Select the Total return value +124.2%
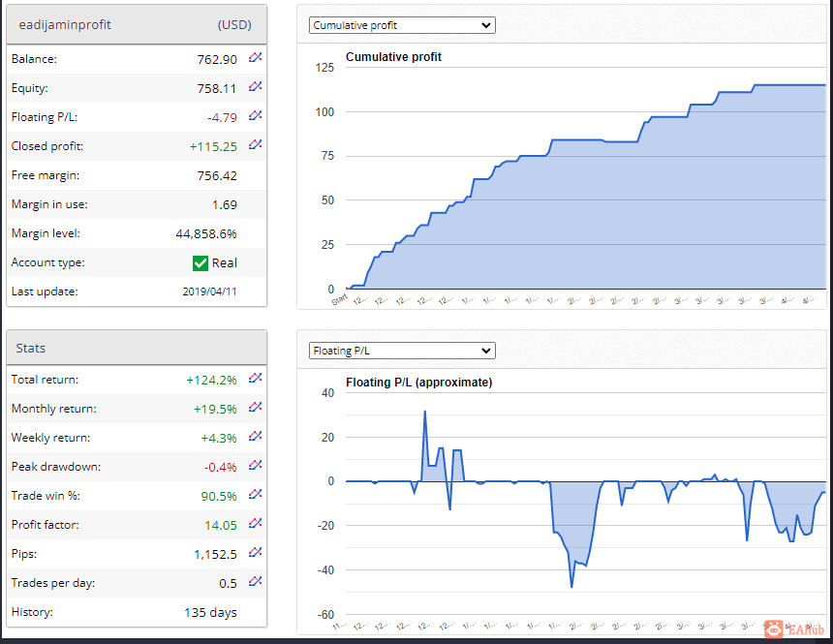This screenshot has width=833, height=644. coord(211,380)
